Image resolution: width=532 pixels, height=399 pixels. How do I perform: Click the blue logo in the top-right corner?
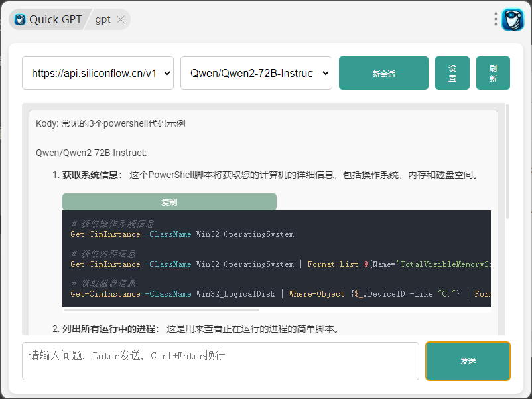[513, 19]
